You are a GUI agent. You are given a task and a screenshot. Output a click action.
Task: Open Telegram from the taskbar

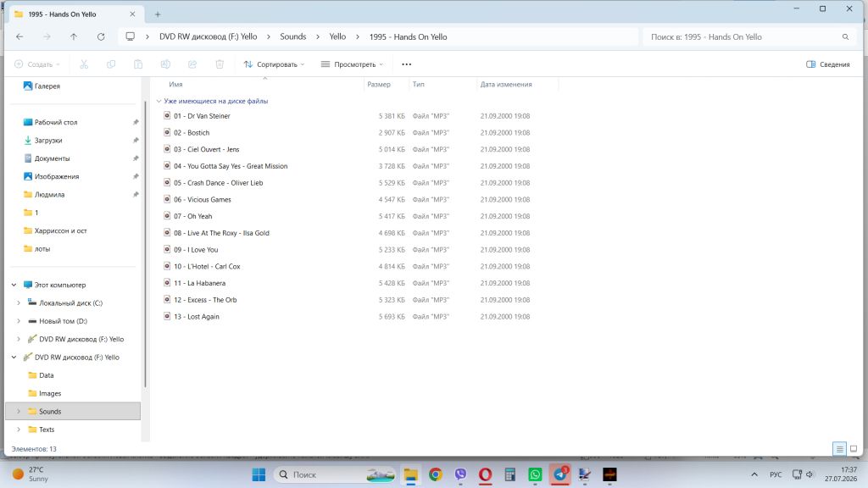tap(560, 474)
